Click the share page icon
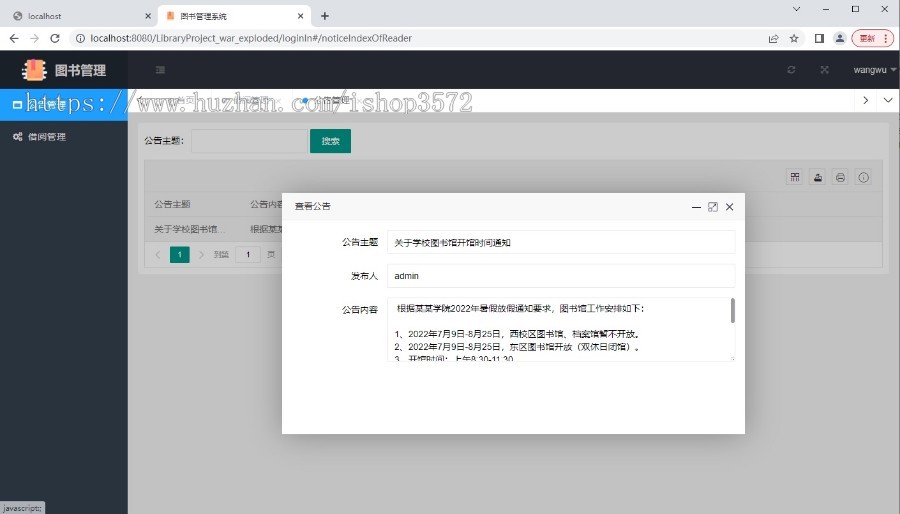 pos(773,38)
